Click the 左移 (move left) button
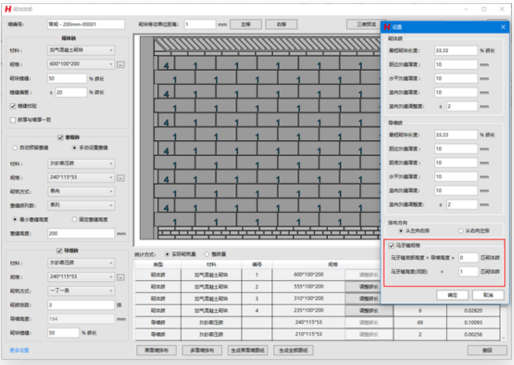The image size is (514, 365). (246, 24)
